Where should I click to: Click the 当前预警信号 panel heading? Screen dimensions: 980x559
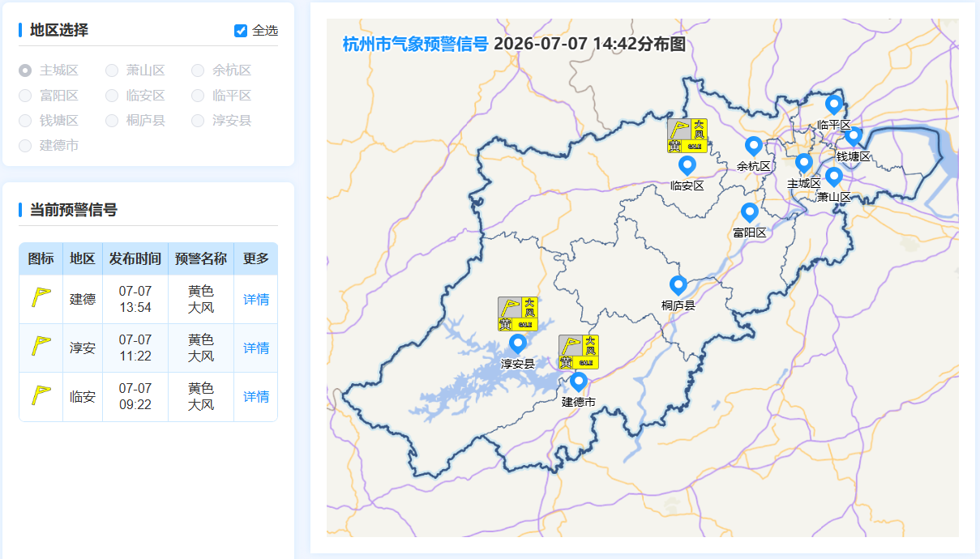tap(74, 210)
